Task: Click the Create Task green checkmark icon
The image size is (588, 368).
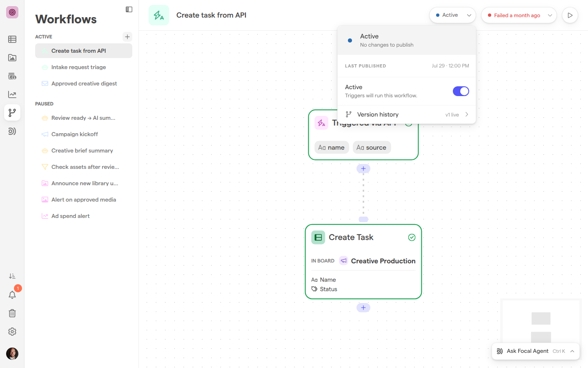Action: (412, 238)
